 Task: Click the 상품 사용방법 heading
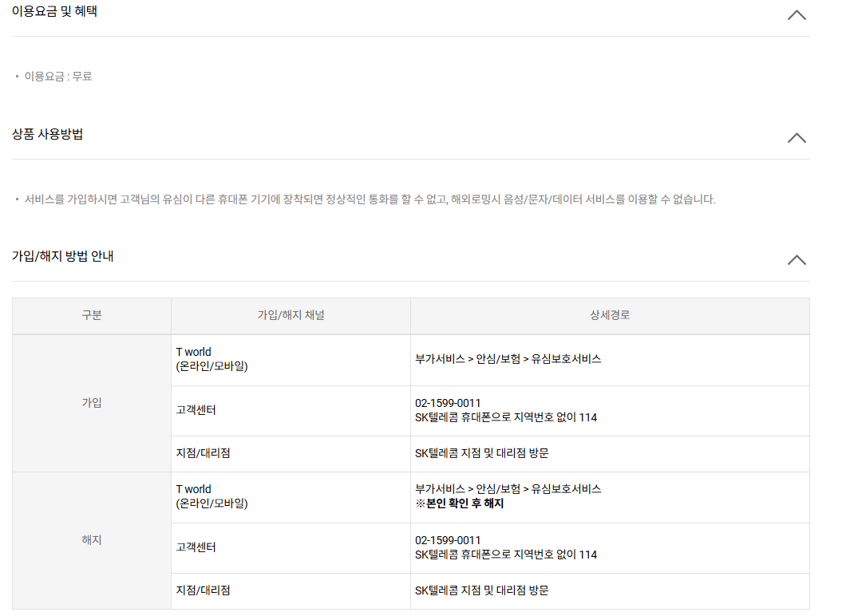coord(47,134)
